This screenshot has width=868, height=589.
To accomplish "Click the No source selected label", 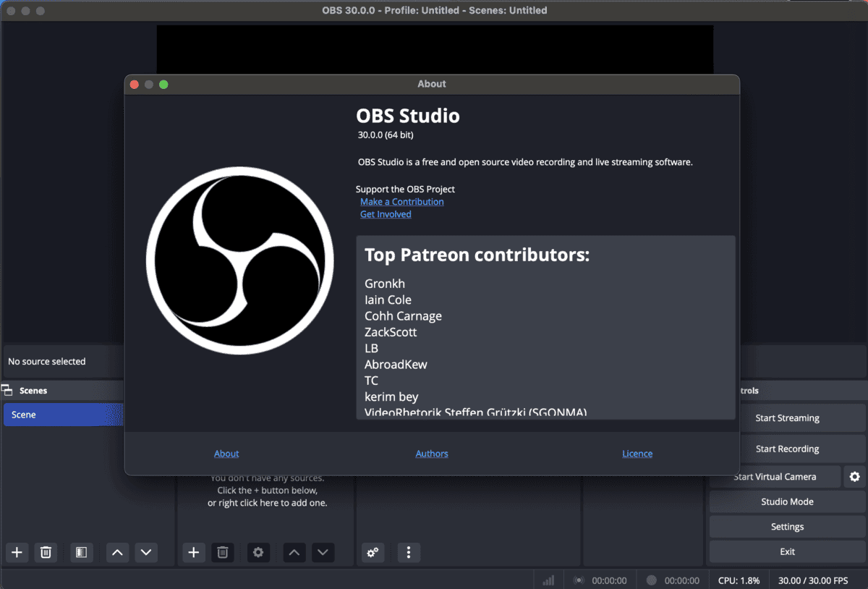I will coord(46,361).
